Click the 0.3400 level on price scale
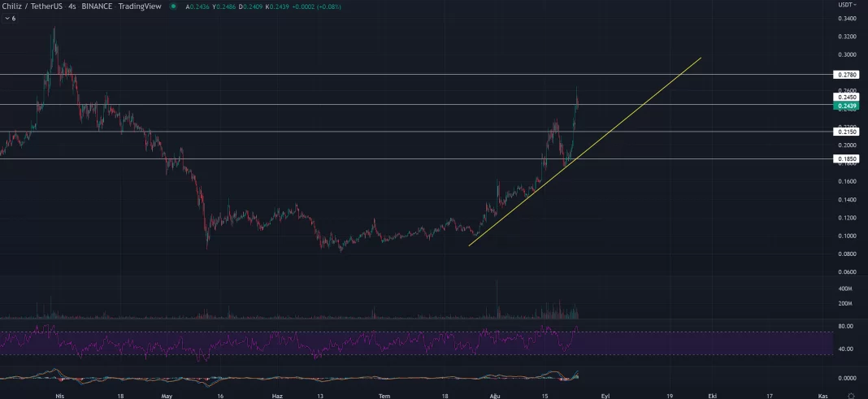The height and width of the screenshot is (399, 868). point(846,18)
